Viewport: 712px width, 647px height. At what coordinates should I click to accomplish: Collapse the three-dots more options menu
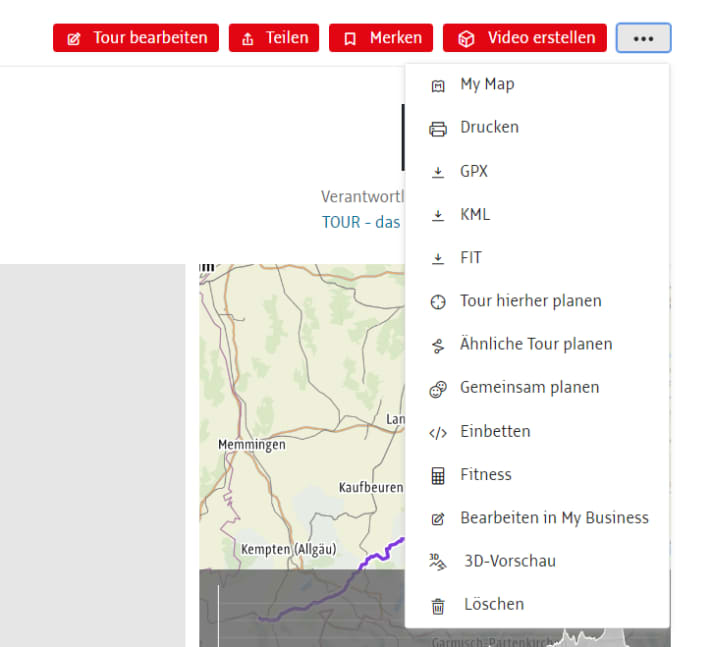(644, 38)
